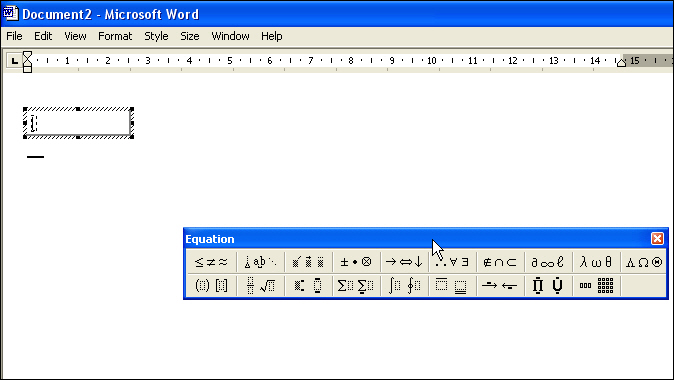674x380 pixels.
Task: Close the Equation toolbar
Action: [x=657, y=239]
